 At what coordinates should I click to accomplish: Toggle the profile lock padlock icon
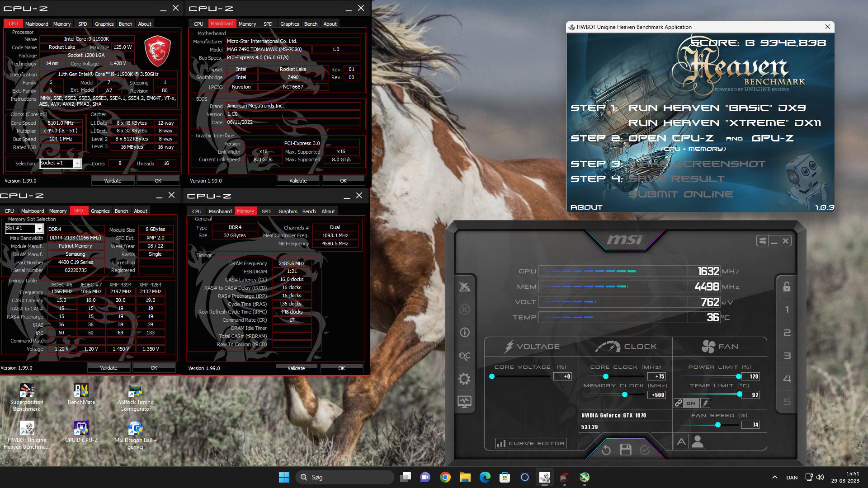[787, 286]
